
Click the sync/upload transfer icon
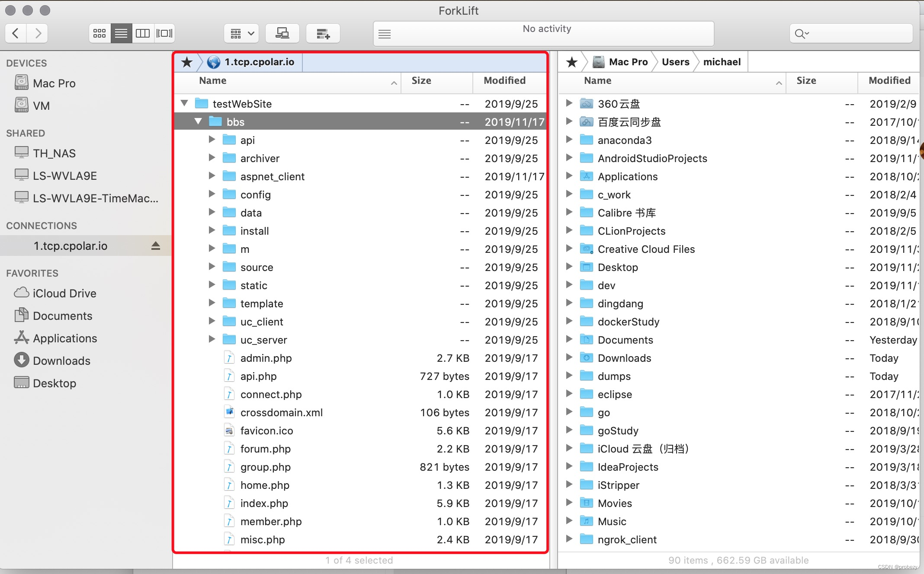point(282,33)
